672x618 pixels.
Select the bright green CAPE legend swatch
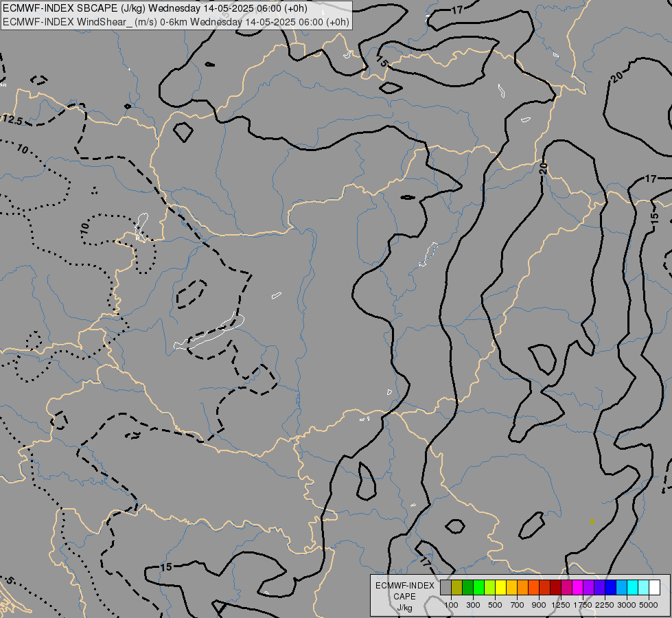(478, 588)
